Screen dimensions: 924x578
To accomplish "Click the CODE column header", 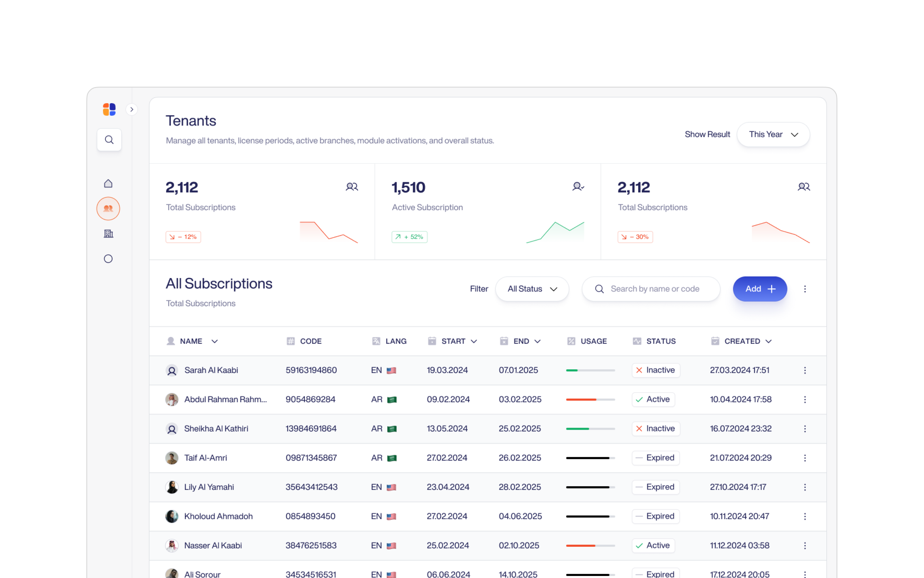I will [x=304, y=341].
